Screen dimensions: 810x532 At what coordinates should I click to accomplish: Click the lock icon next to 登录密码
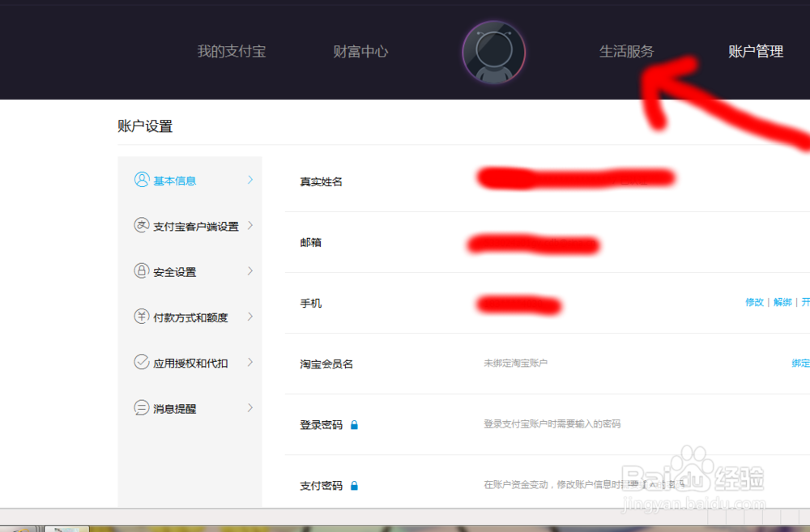click(x=354, y=423)
